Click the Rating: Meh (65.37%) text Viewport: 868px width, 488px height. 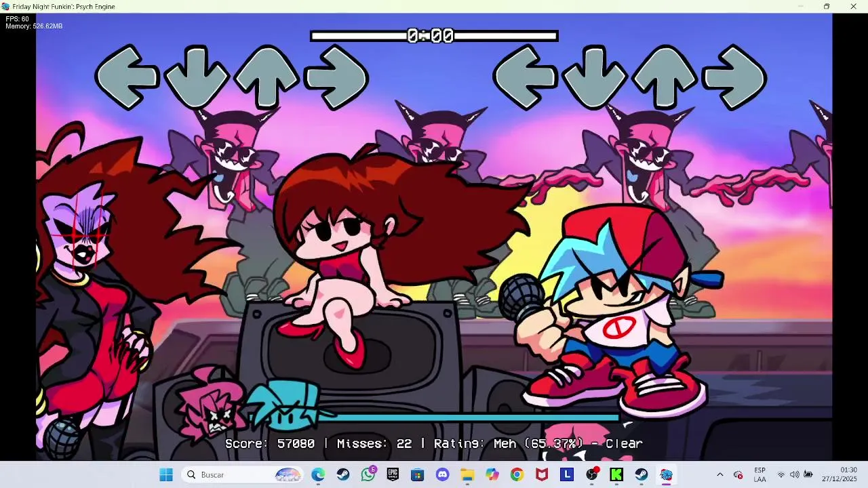[x=509, y=443]
